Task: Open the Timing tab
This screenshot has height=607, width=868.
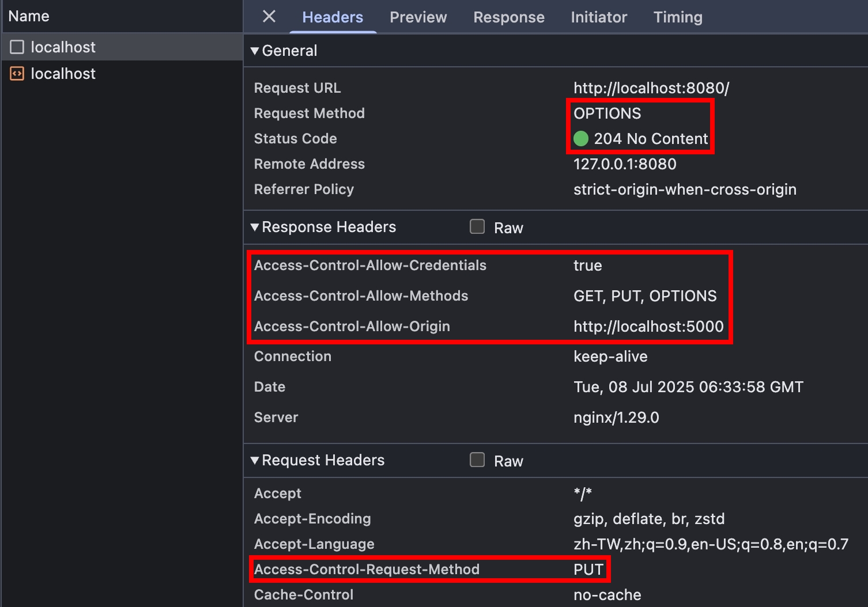Action: [678, 17]
